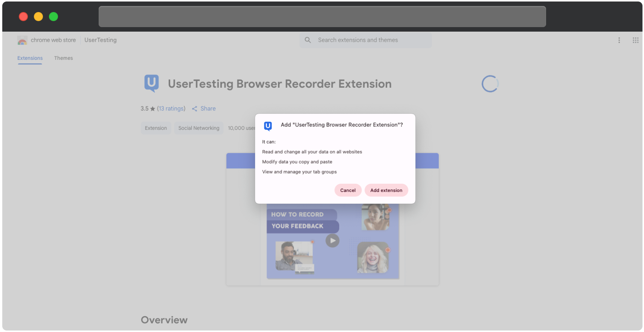The height and width of the screenshot is (332, 644).
Task: Open the three-dot more options menu
Action: tap(619, 40)
